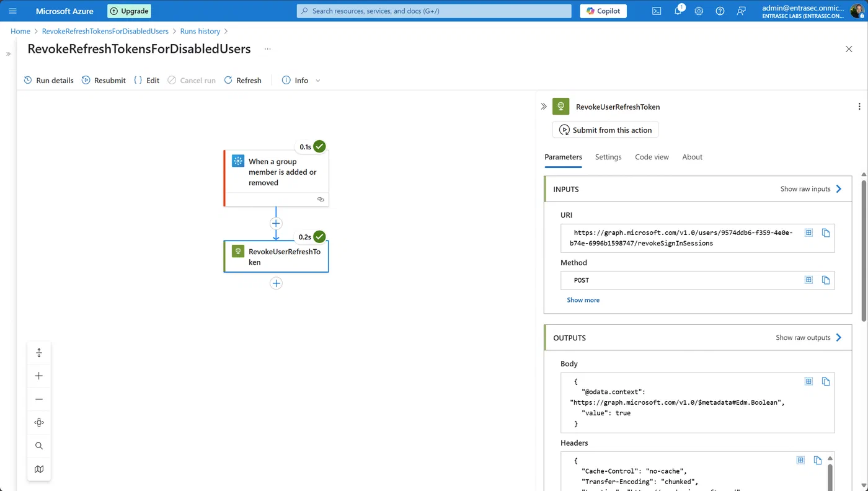
Task: Add a step below RevokeUserRefreshToken
Action: [276, 283]
